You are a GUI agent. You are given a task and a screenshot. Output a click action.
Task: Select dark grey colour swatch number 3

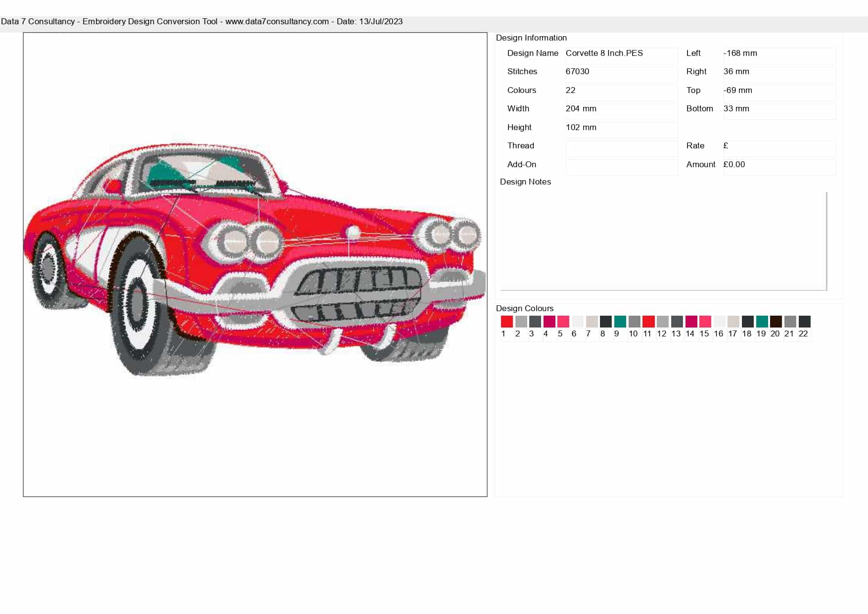tap(535, 322)
